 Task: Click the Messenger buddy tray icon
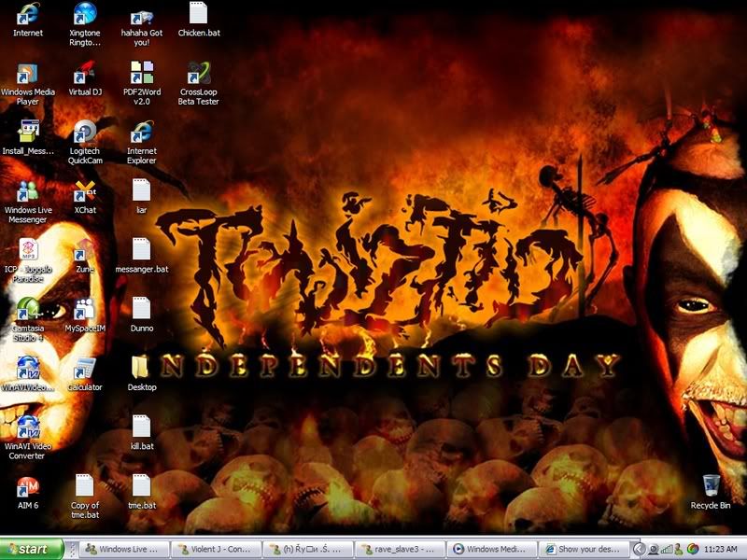pyautogui.click(x=679, y=550)
